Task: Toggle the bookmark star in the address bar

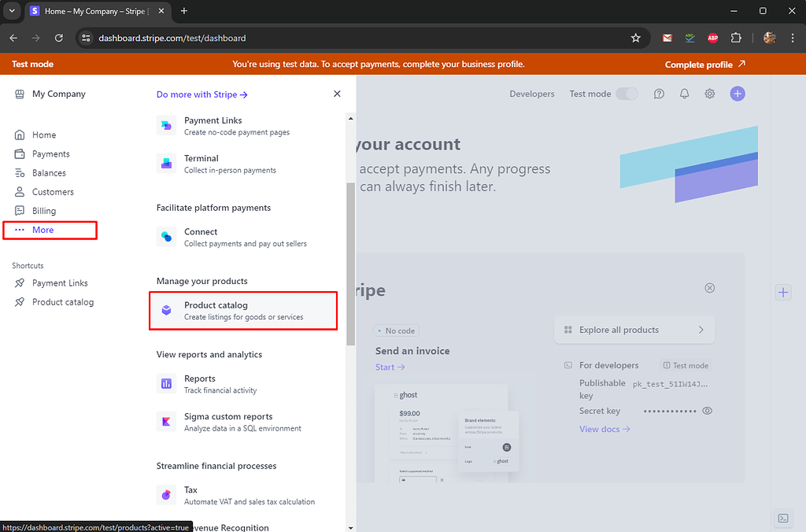Action: point(636,38)
